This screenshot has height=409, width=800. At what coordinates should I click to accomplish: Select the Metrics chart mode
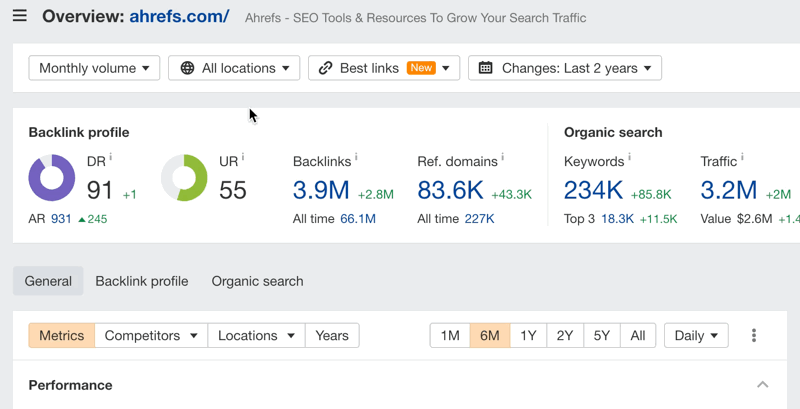[62, 336]
